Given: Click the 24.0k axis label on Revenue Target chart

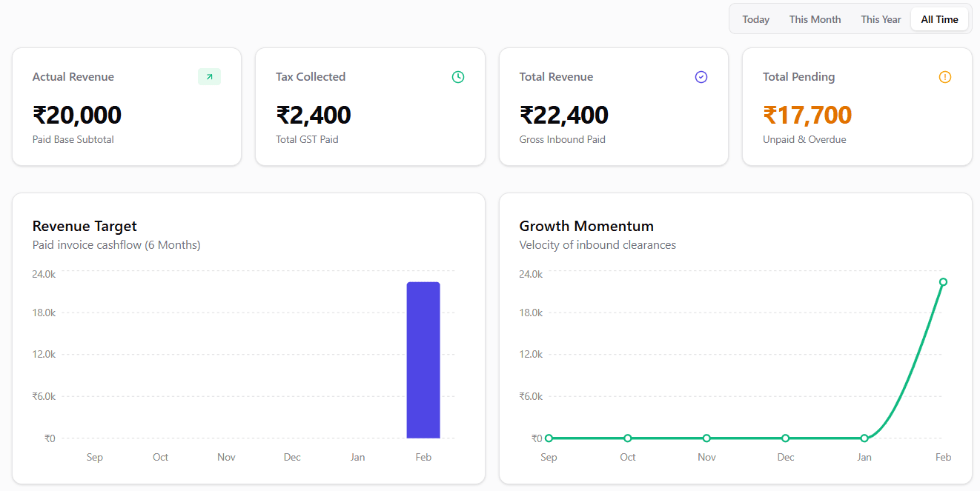Looking at the screenshot, I should [x=44, y=273].
